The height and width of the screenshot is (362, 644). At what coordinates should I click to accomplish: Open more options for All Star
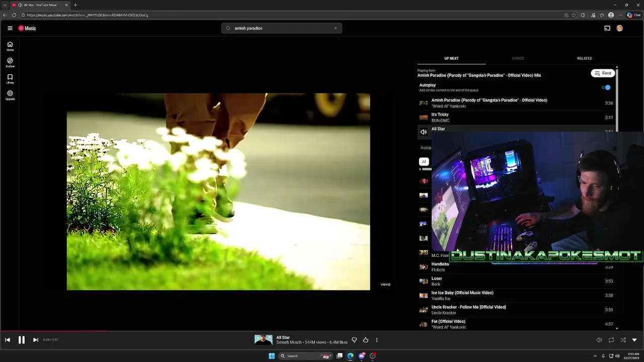click(377, 340)
